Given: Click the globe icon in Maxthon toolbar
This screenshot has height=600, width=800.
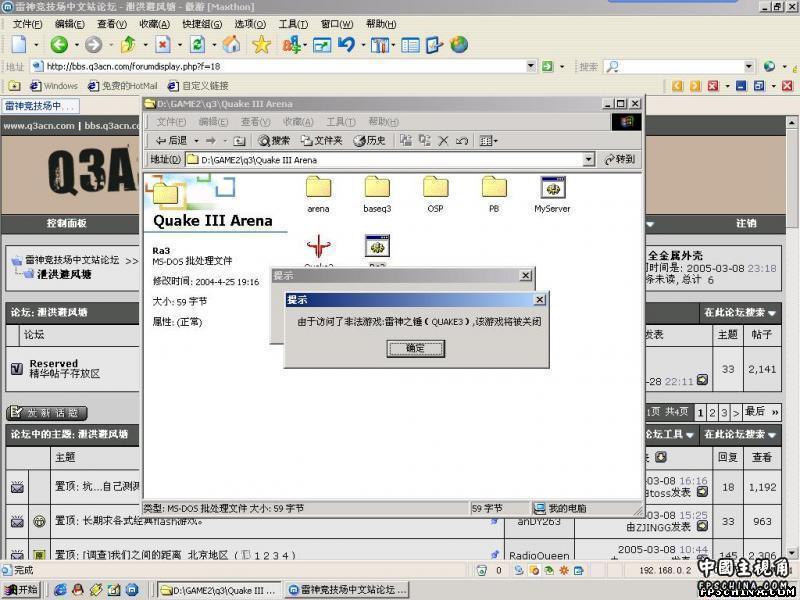Looking at the screenshot, I should point(459,45).
